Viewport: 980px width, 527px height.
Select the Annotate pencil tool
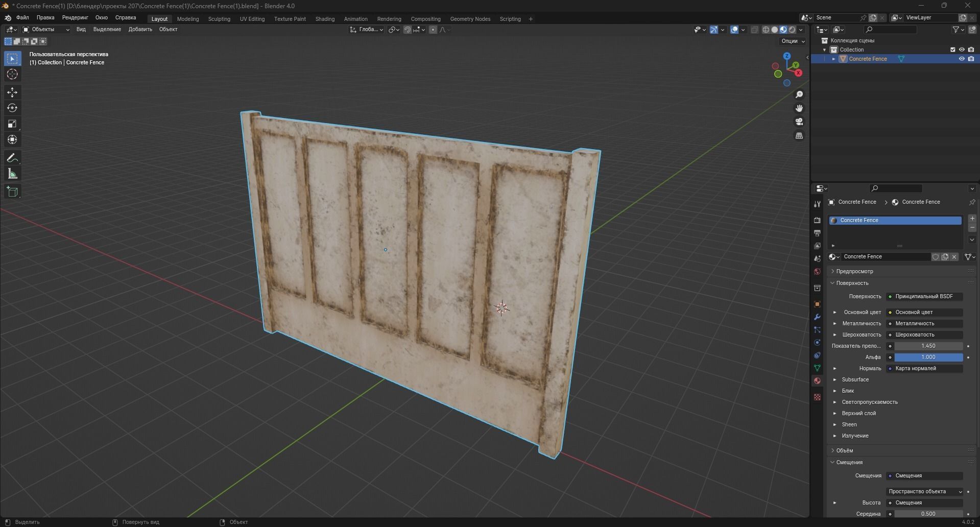12,158
